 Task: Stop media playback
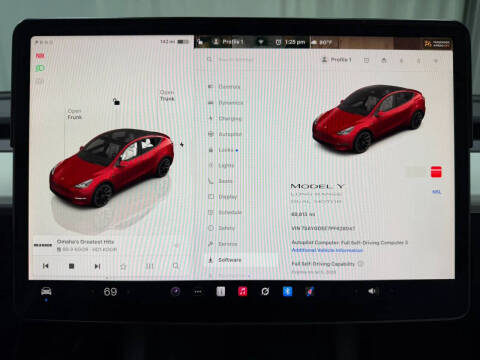[x=71, y=266]
